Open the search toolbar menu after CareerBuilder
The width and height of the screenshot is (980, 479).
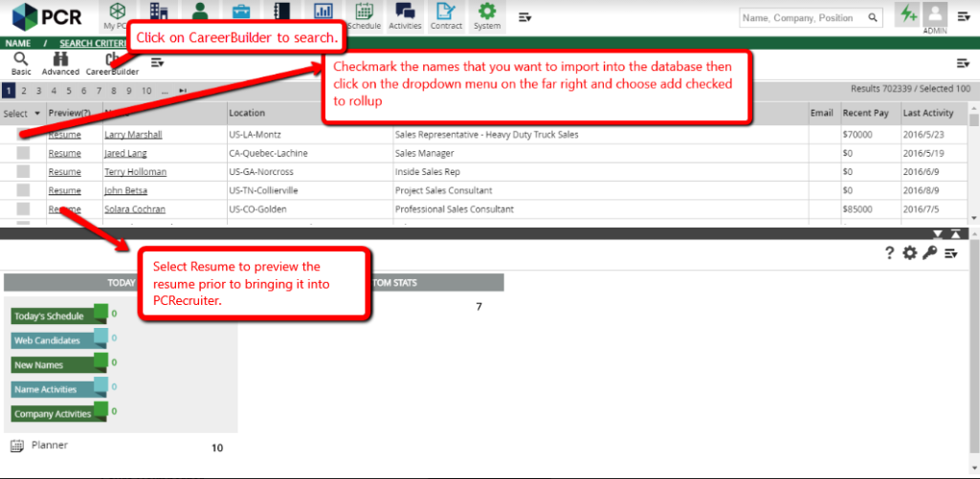tap(157, 62)
